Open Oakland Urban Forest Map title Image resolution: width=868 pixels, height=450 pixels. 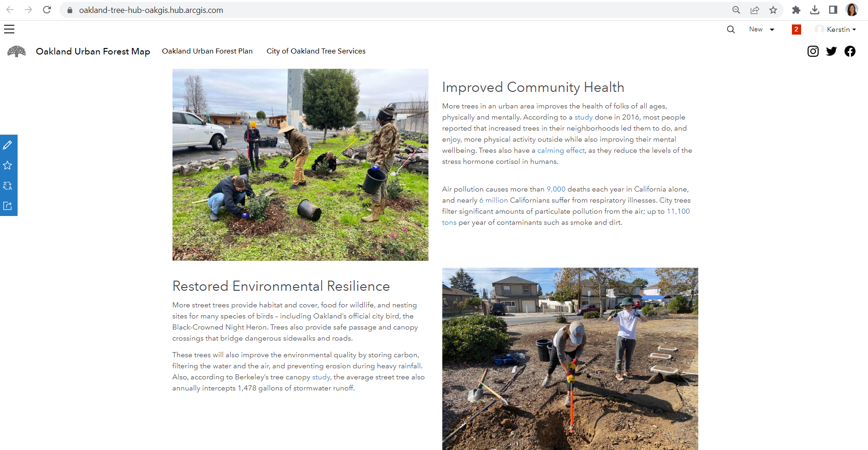coord(93,51)
